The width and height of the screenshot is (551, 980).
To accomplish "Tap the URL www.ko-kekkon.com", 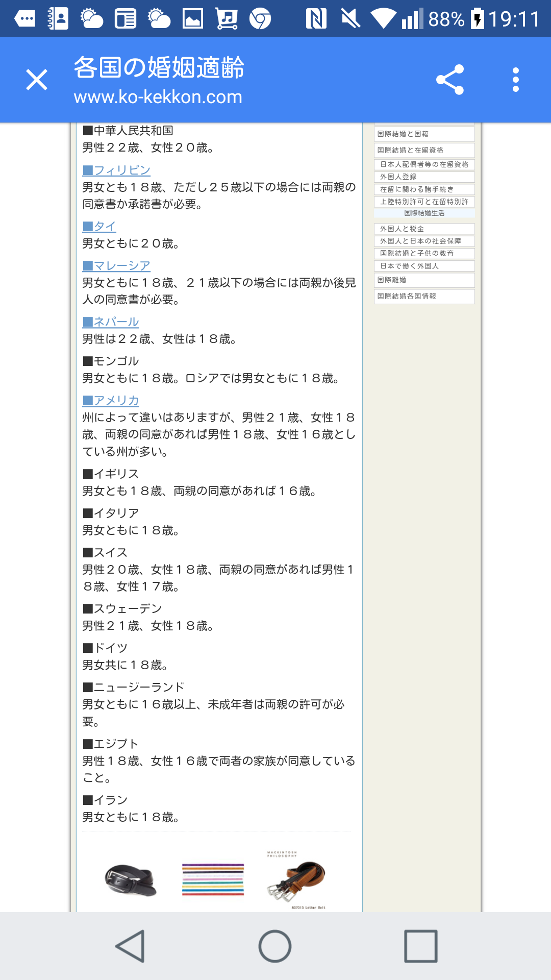I will click(158, 97).
